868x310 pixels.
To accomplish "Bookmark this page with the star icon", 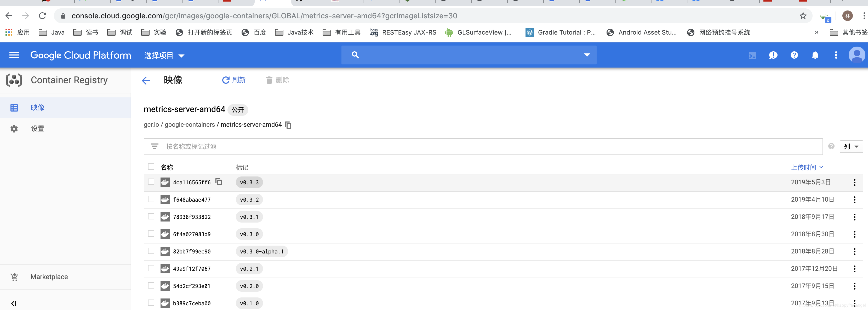I will (803, 16).
